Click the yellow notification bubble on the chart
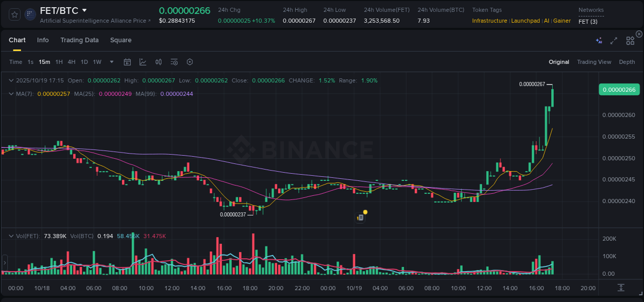 pos(364,212)
